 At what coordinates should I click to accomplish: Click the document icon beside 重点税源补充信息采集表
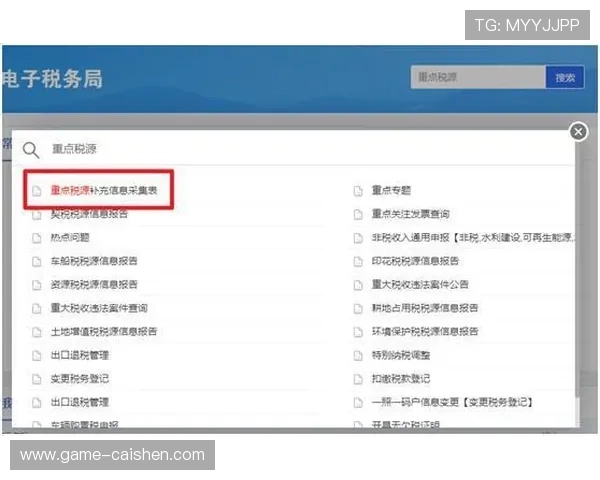pyautogui.click(x=37, y=191)
